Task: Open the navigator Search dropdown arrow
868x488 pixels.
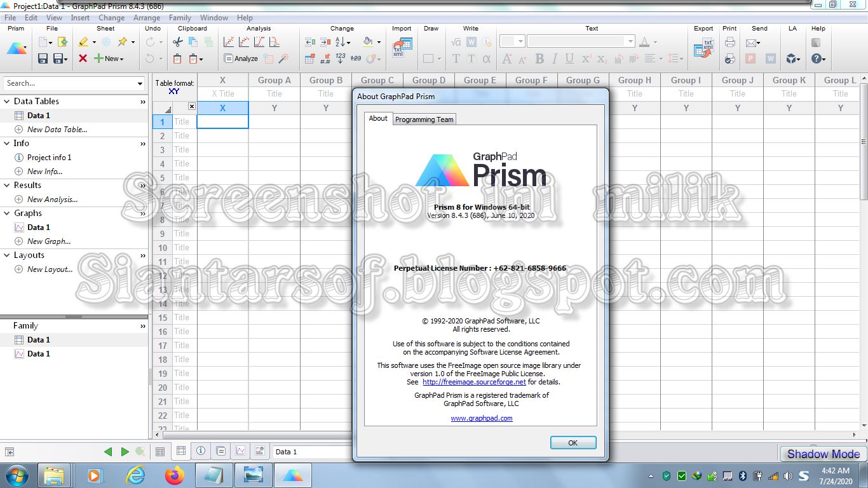Action: point(140,83)
